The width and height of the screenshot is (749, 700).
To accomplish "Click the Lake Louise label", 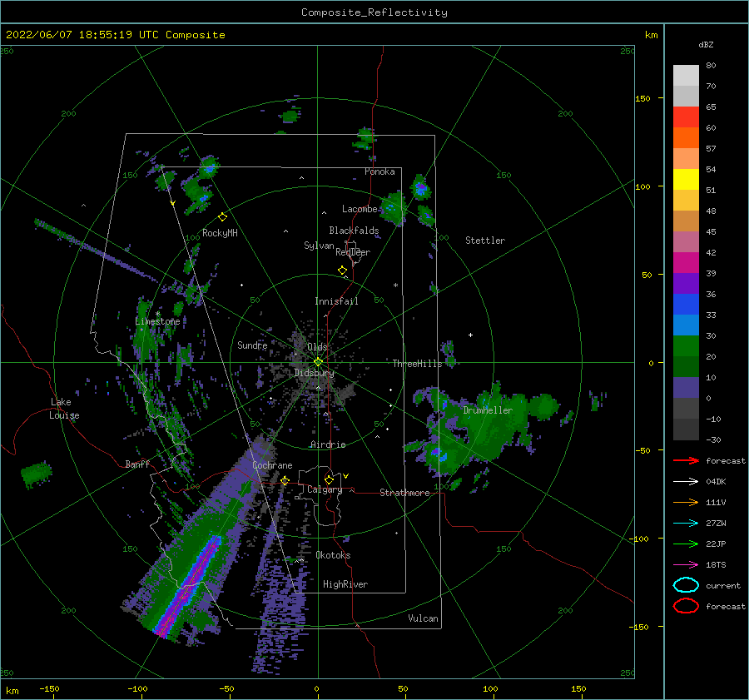I will 64,409.
